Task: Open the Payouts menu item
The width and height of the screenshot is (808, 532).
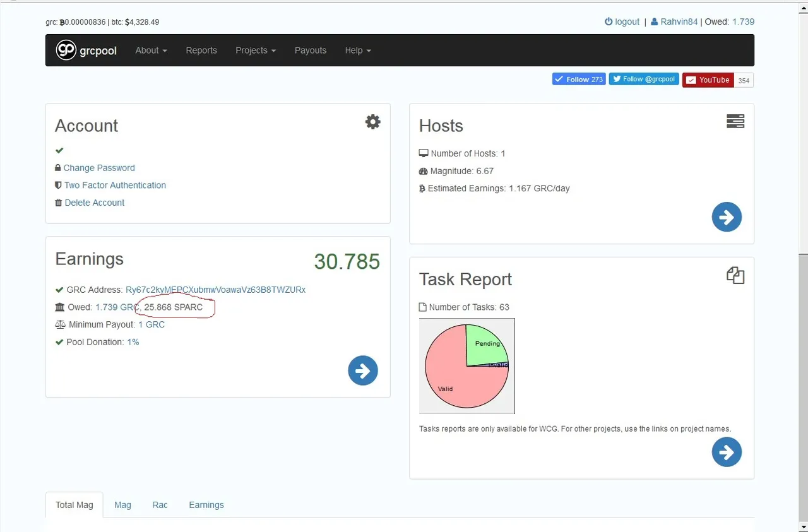Action: coord(311,50)
